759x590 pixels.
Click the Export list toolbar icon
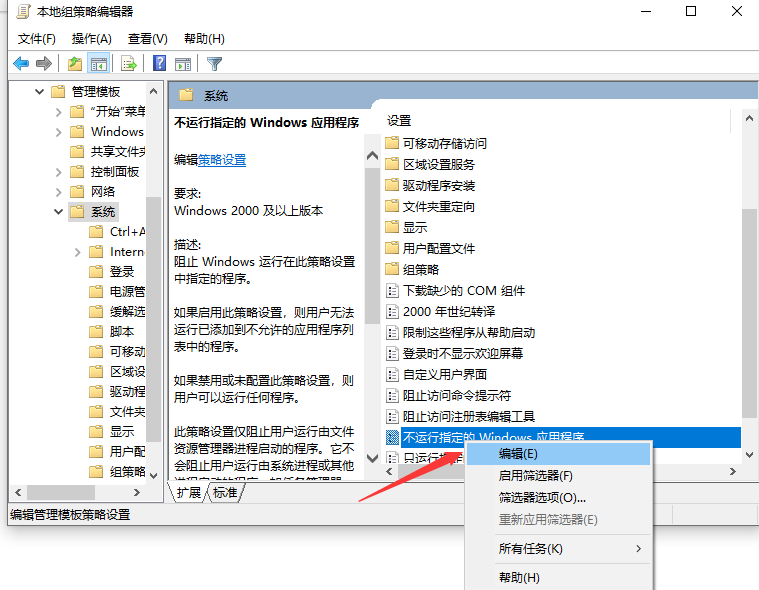(x=128, y=64)
